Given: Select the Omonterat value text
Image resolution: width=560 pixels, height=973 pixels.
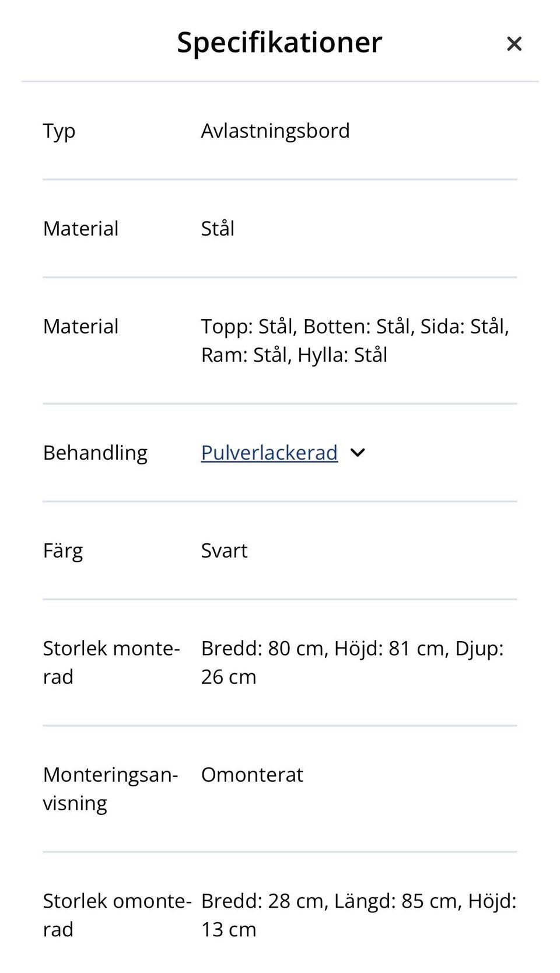Looking at the screenshot, I should (252, 775).
